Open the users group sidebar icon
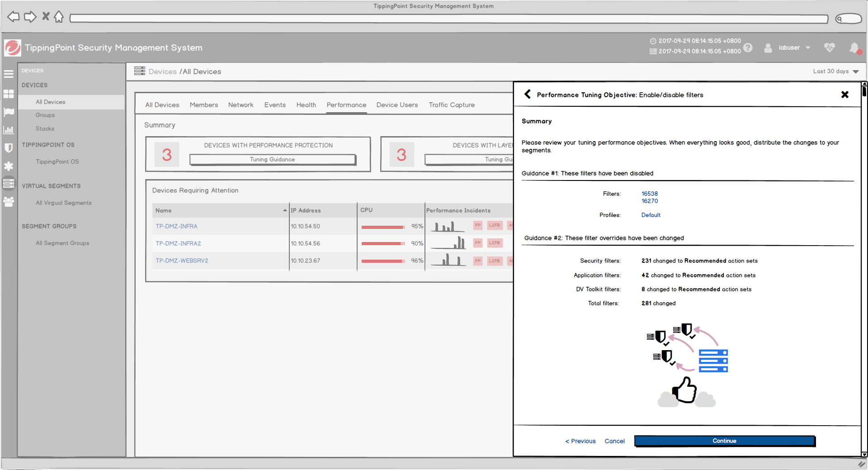This screenshot has width=868, height=470. point(9,202)
